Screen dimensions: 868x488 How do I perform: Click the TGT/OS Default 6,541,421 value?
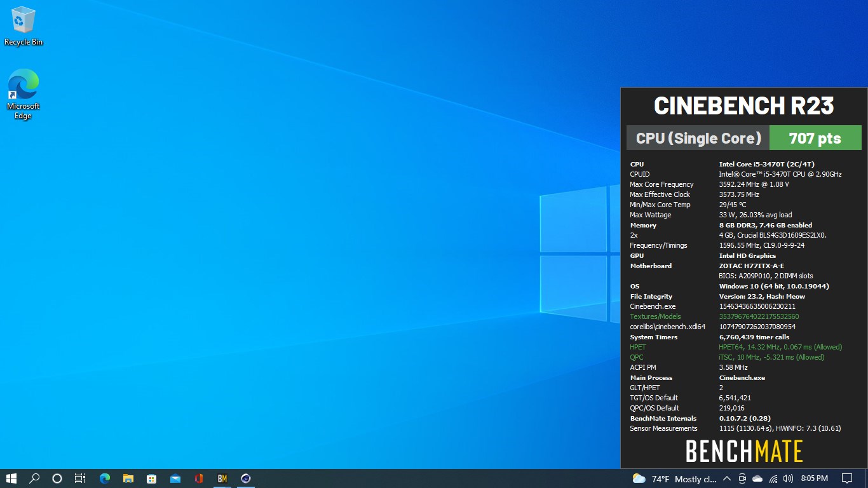735,398
